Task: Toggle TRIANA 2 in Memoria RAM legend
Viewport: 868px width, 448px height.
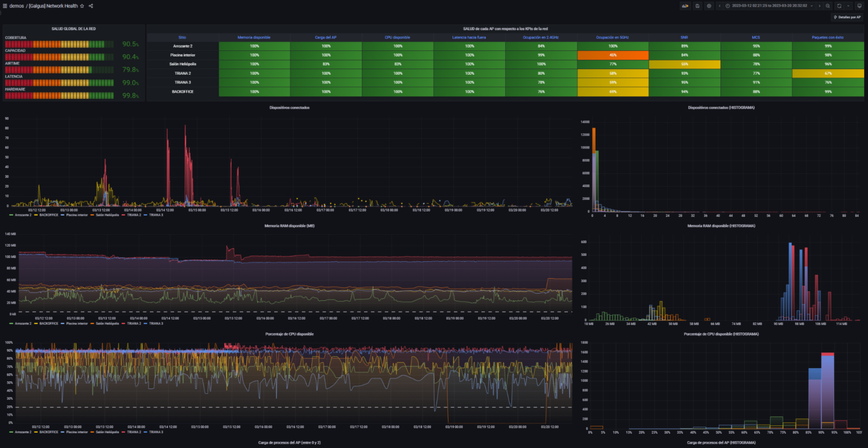Action: [134, 324]
